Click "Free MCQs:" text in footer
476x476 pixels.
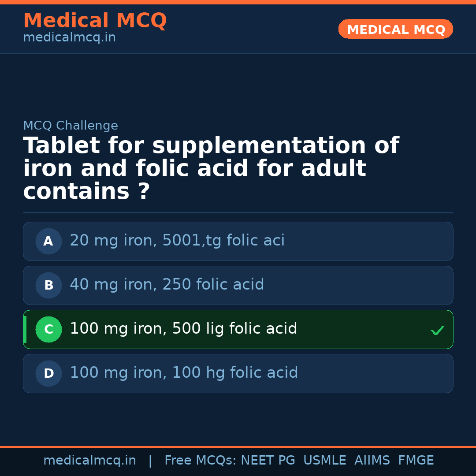tap(201, 461)
